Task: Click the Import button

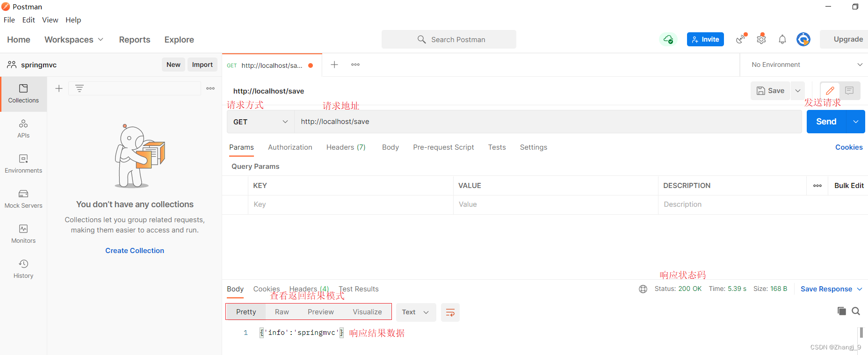Action: [203, 65]
